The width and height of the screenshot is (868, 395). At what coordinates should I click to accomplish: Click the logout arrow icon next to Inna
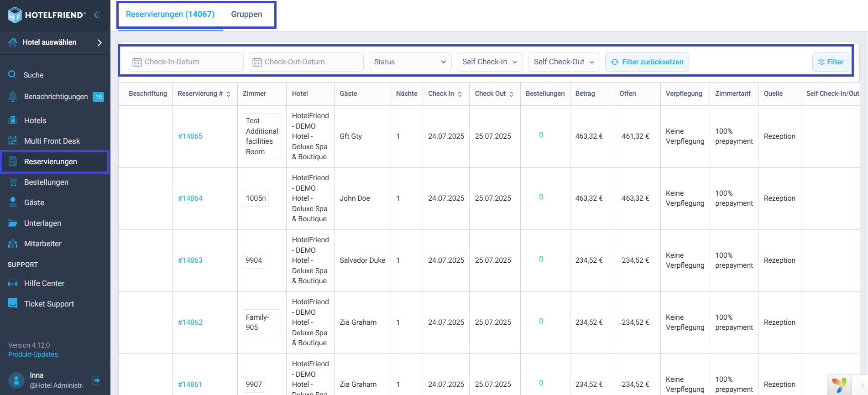[96, 380]
